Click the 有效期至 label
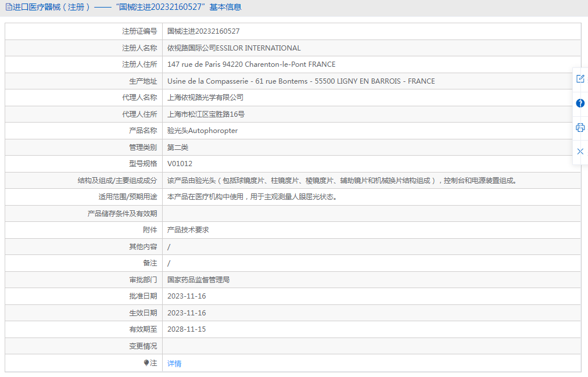Image resolution: width=588 pixels, height=377 pixels. tap(143, 329)
